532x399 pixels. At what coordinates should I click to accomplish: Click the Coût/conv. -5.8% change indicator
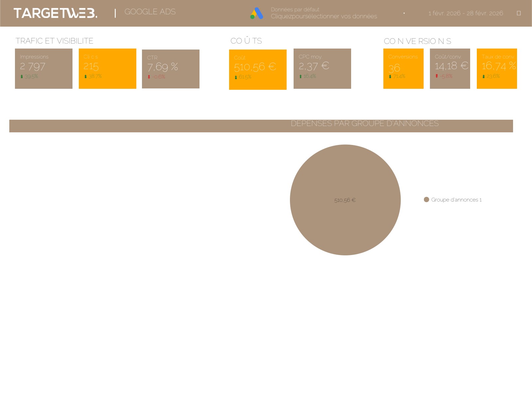(x=444, y=76)
